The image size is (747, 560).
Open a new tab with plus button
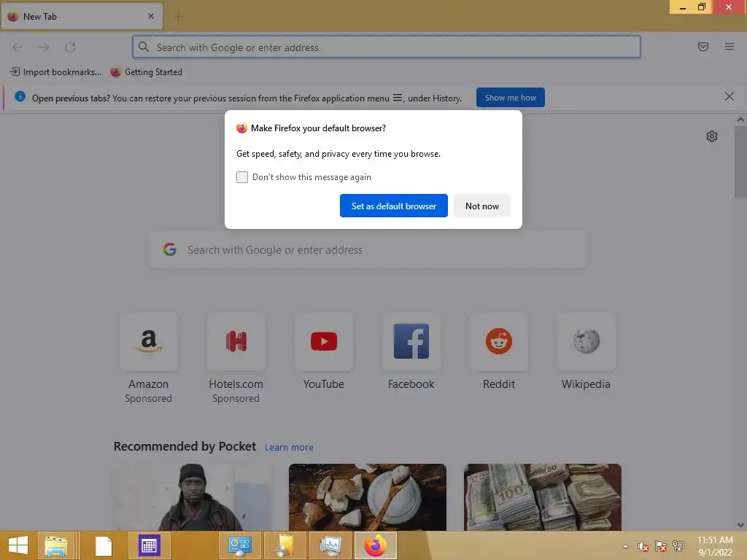click(x=179, y=17)
